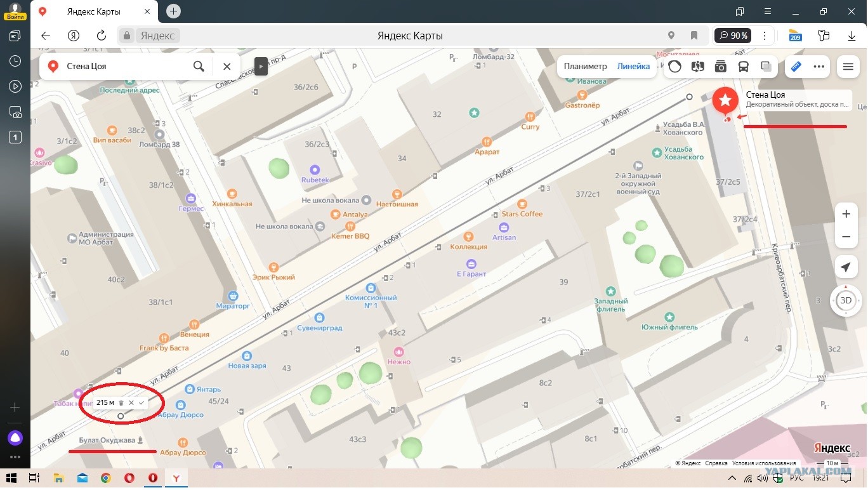
Task: Open the routes icon in map toolbar
Action: click(698, 66)
